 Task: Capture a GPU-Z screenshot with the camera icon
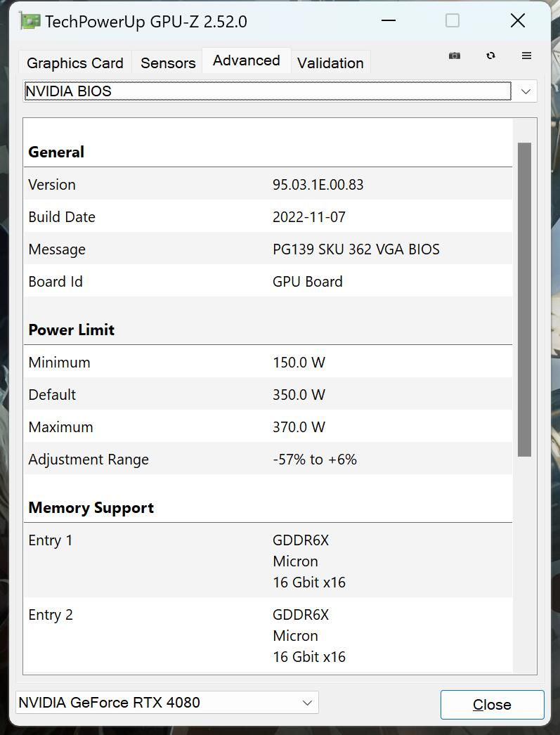454,55
